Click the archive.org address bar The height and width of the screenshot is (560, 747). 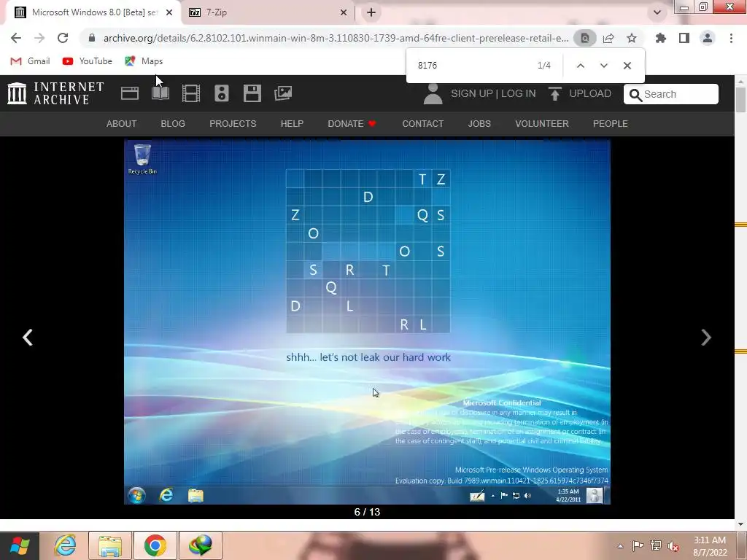pyautogui.click(x=336, y=38)
